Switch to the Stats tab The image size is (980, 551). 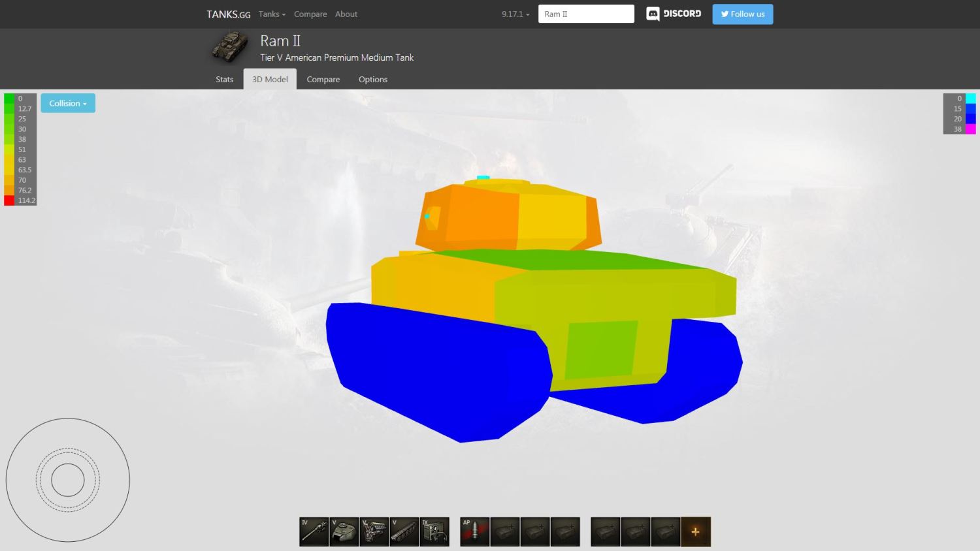pyautogui.click(x=224, y=79)
